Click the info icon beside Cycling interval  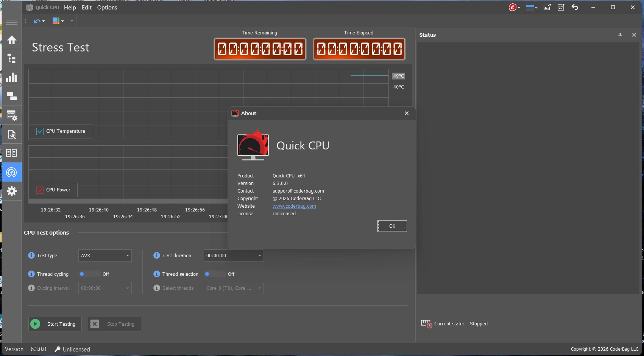31,288
